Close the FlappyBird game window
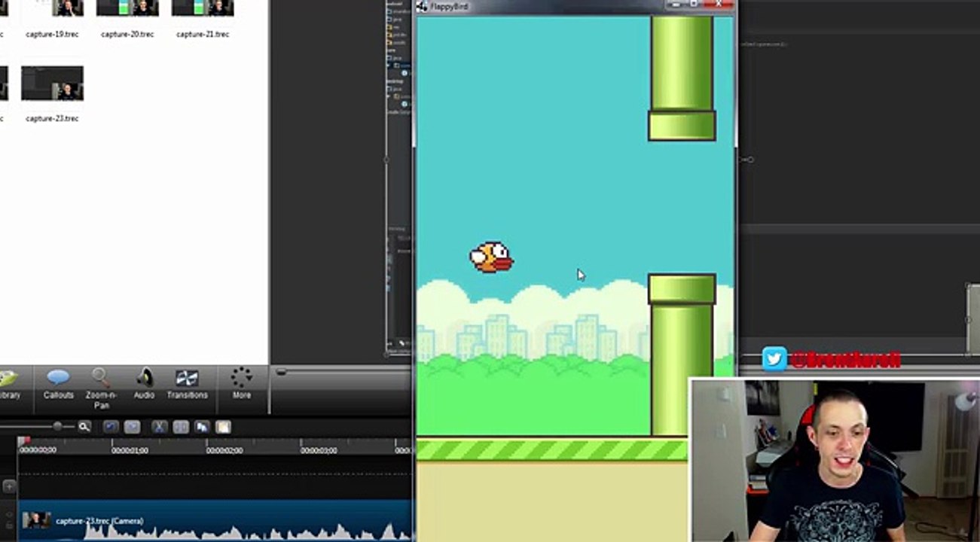 (x=720, y=5)
